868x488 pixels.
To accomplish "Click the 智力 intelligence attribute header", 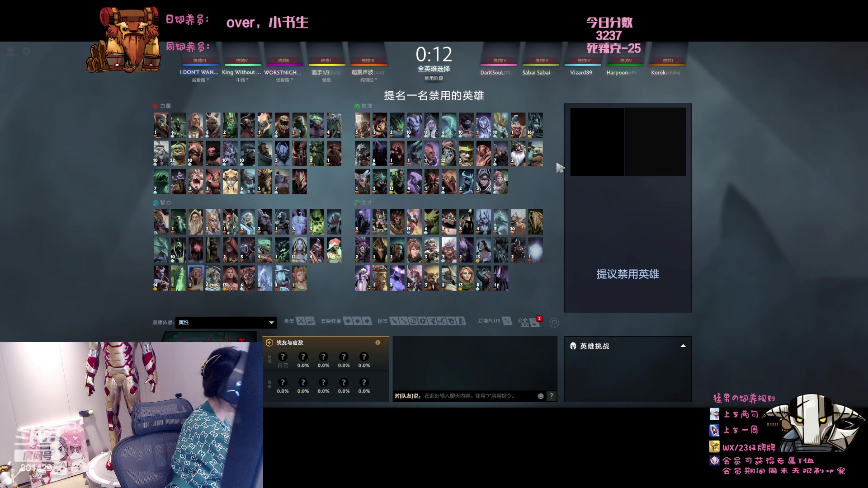I will [x=162, y=202].
